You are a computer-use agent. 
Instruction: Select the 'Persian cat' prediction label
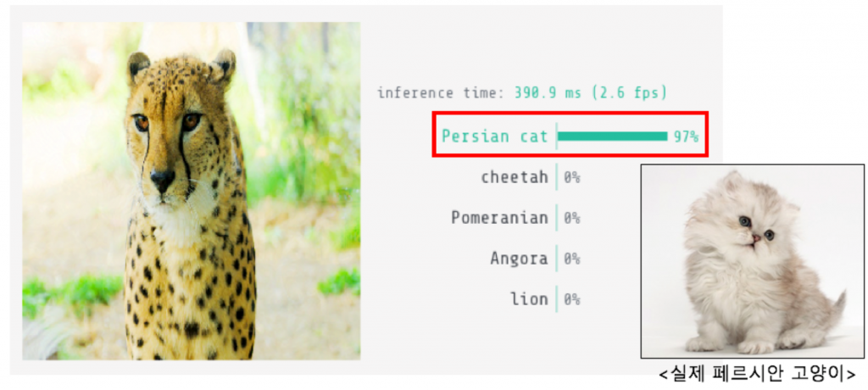pyautogui.click(x=494, y=136)
